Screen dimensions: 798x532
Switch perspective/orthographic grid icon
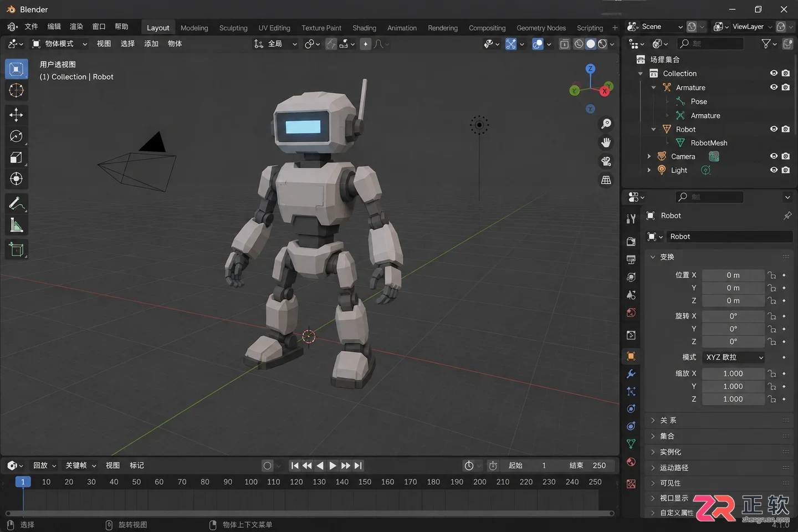(x=606, y=180)
